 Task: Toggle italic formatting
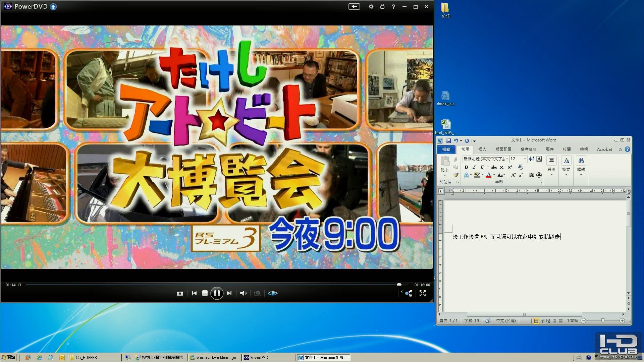[x=474, y=167]
